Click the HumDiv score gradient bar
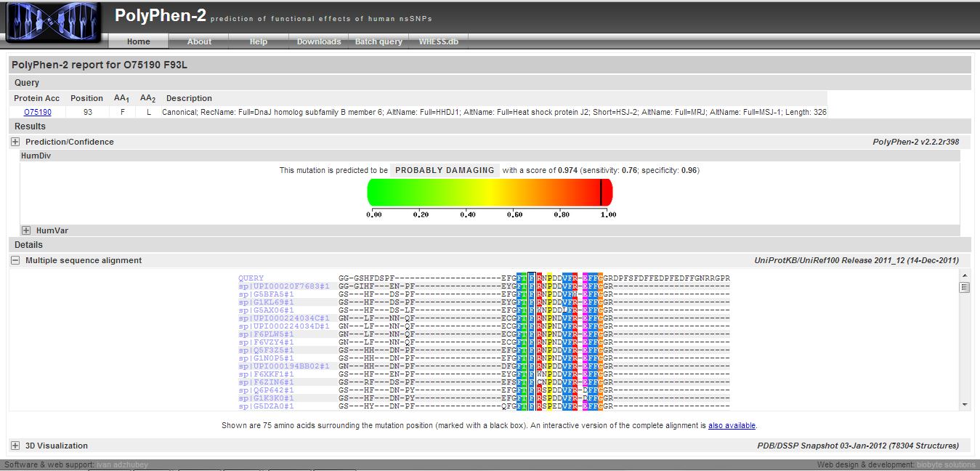Image resolution: width=980 pixels, height=471 pixels. pos(490,193)
